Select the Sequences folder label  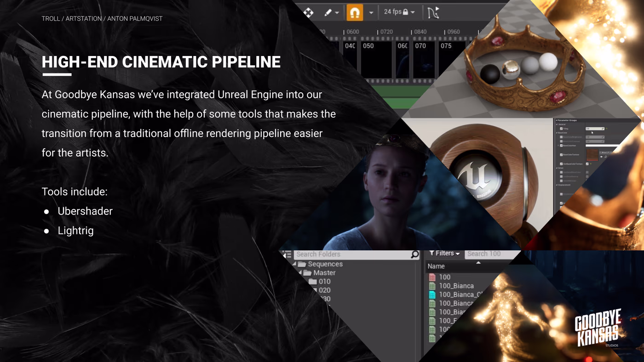tap(325, 264)
